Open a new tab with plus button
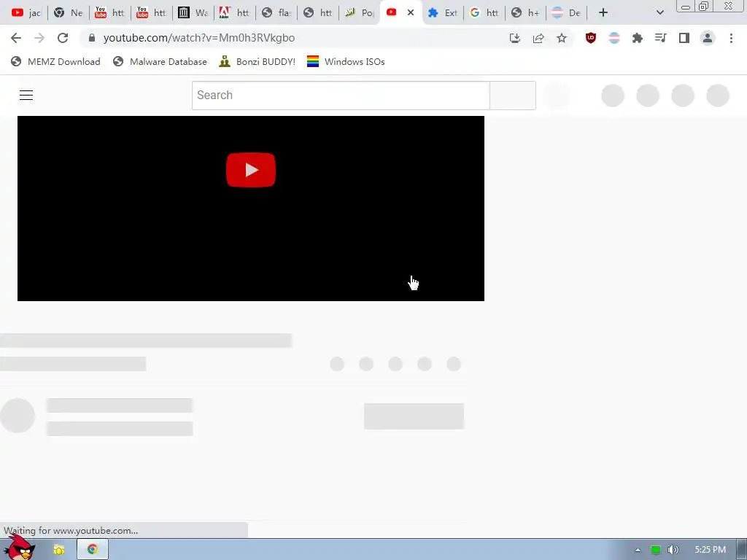Image resolution: width=747 pixels, height=560 pixels. pyautogui.click(x=603, y=12)
